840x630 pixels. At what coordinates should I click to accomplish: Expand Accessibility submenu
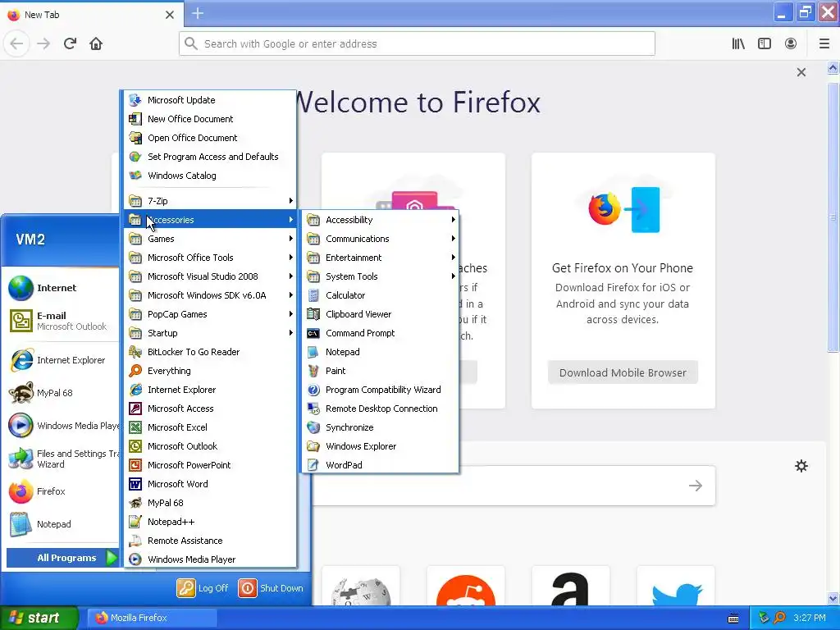point(380,220)
